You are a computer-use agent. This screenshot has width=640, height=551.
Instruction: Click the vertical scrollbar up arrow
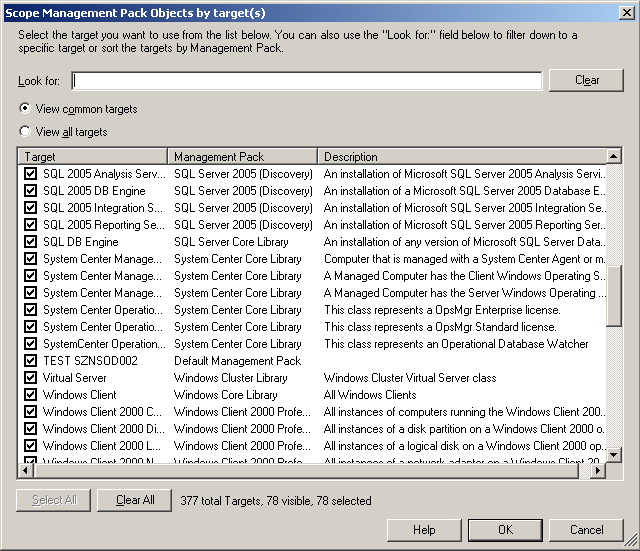pos(614,156)
